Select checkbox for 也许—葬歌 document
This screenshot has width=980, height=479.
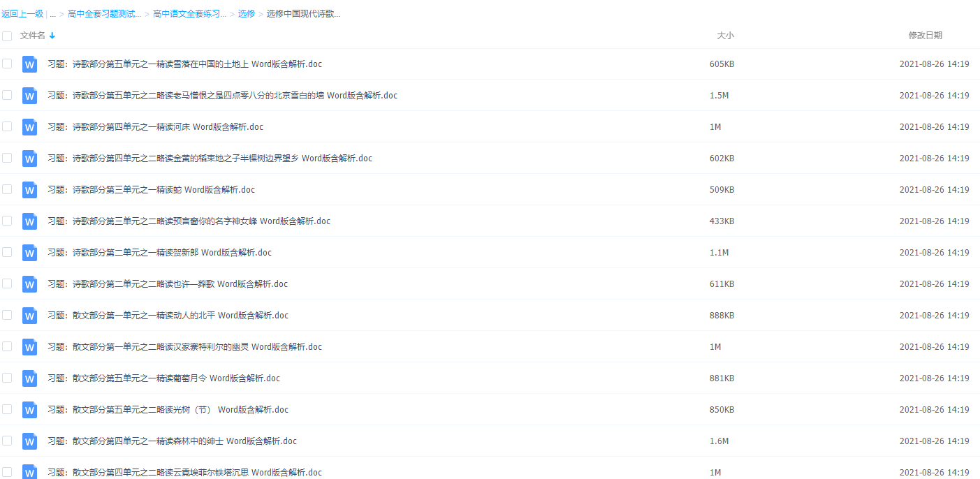7,283
